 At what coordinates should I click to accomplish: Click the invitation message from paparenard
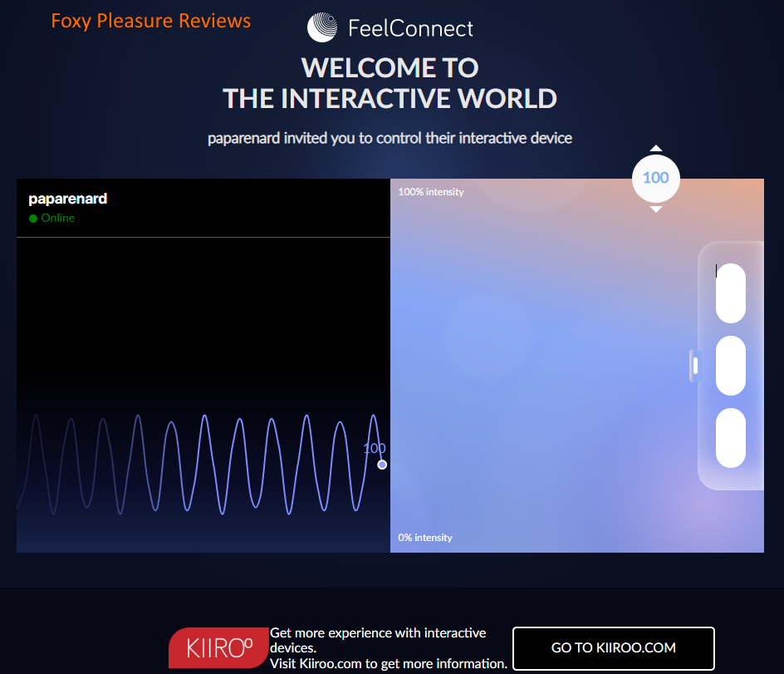(x=390, y=138)
